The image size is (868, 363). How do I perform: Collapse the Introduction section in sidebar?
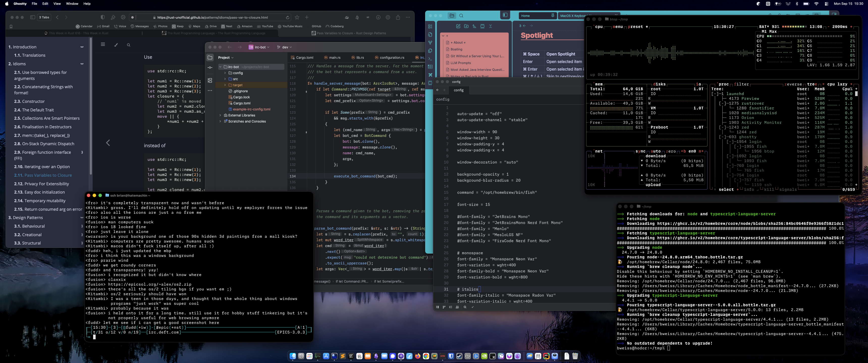pos(82,47)
